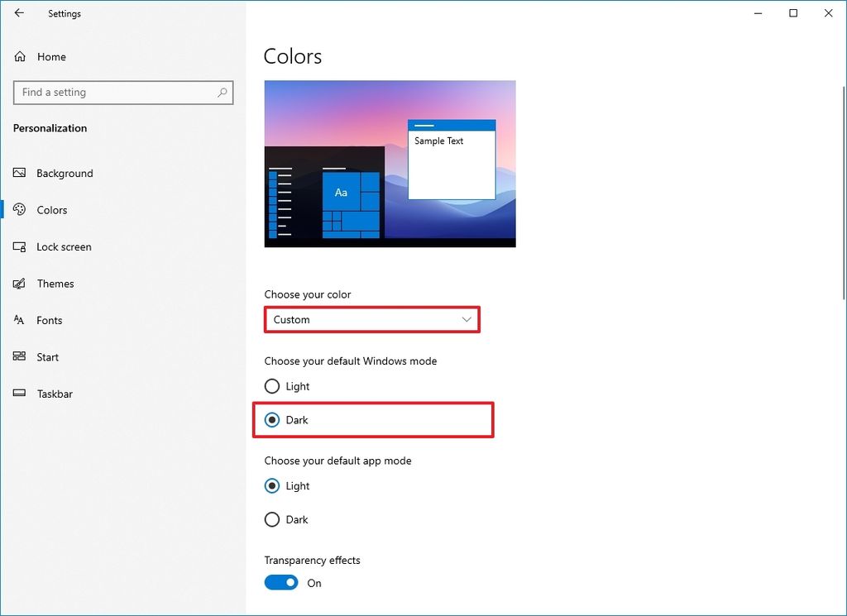847x616 pixels.
Task: Select Dark as default app mode
Action: (273, 519)
